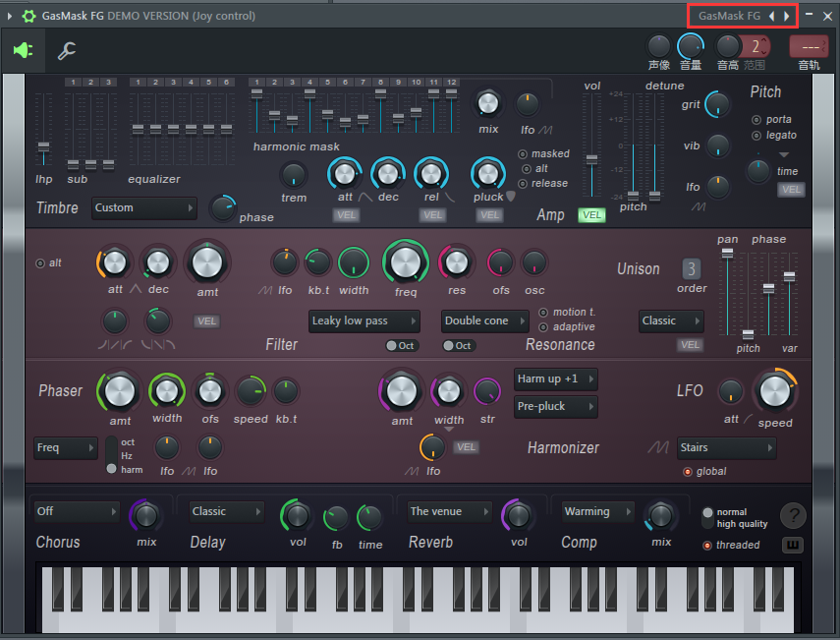Click the pluck knob
Viewport: 840px width, 640px height.
pyautogui.click(x=488, y=174)
